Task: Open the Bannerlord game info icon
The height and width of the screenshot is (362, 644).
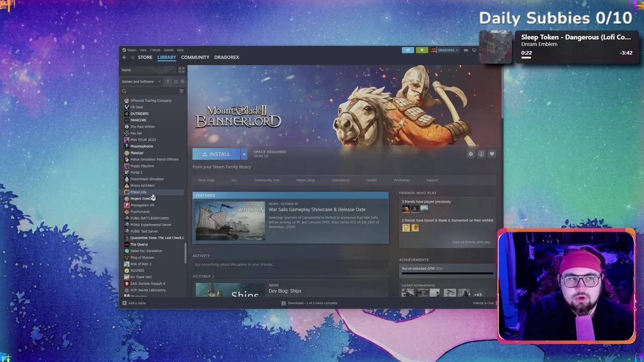Action: point(481,154)
